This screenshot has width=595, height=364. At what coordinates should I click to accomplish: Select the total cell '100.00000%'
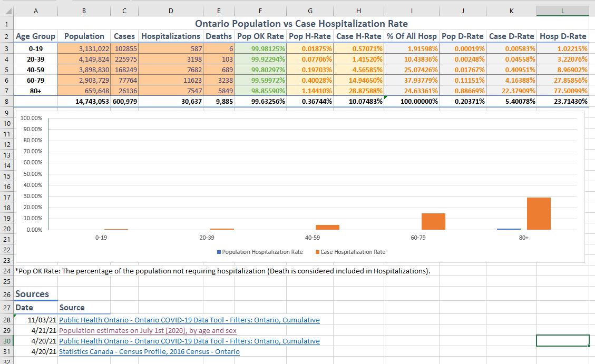pyautogui.click(x=412, y=102)
